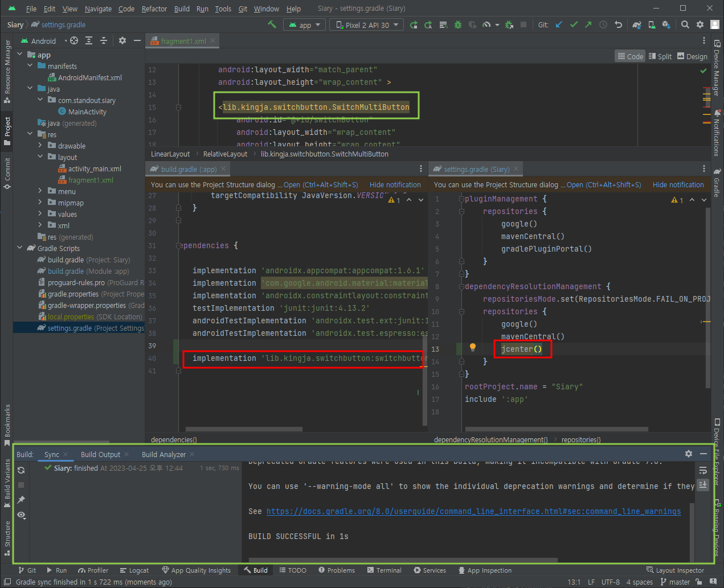Click warning indicator in settings.gradle editor
The width and height of the screenshot is (724, 588).
677,200
